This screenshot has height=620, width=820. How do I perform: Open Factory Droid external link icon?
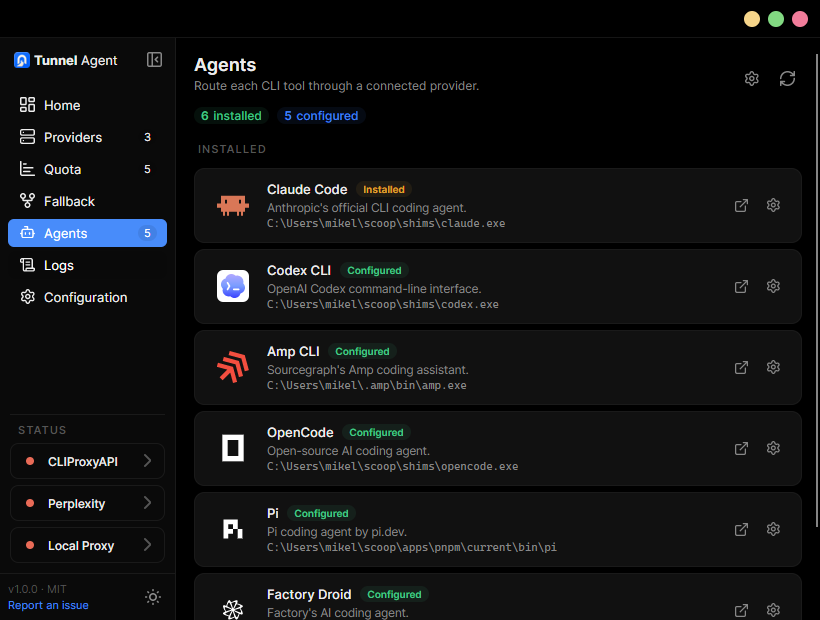pyautogui.click(x=741, y=611)
